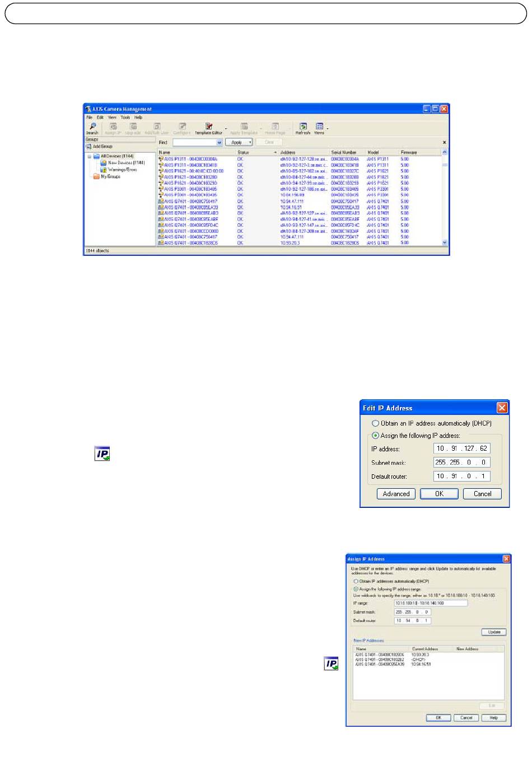
Task: Click Default router field in Edit IP Address
Action: pyautogui.click(x=462, y=477)
